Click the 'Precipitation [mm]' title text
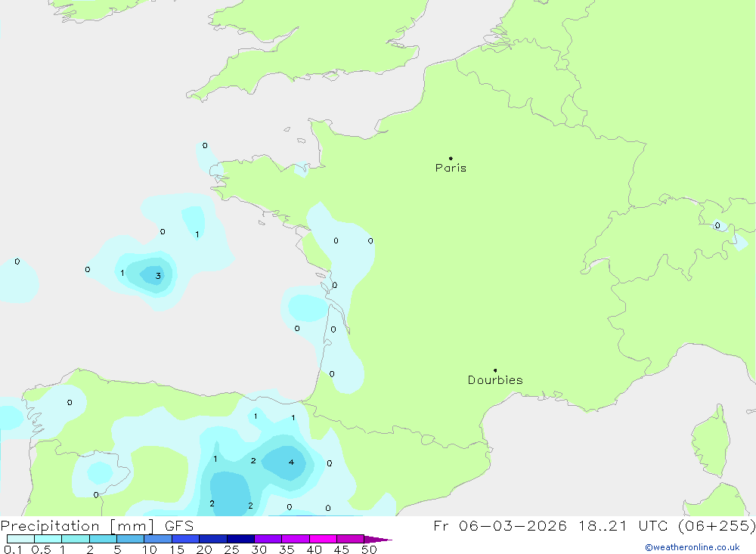The height and width of the screenshot is (554, 756). [x=77, y=526]
